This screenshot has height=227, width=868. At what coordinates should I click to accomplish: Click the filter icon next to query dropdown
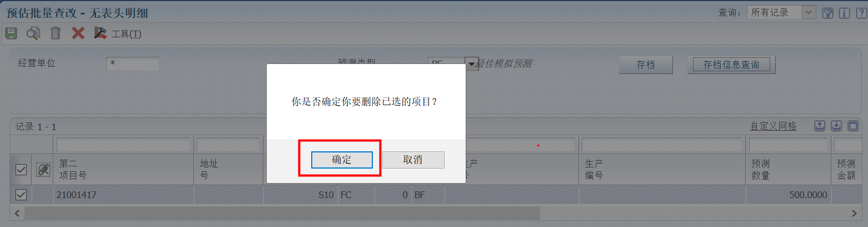(827, 12)
